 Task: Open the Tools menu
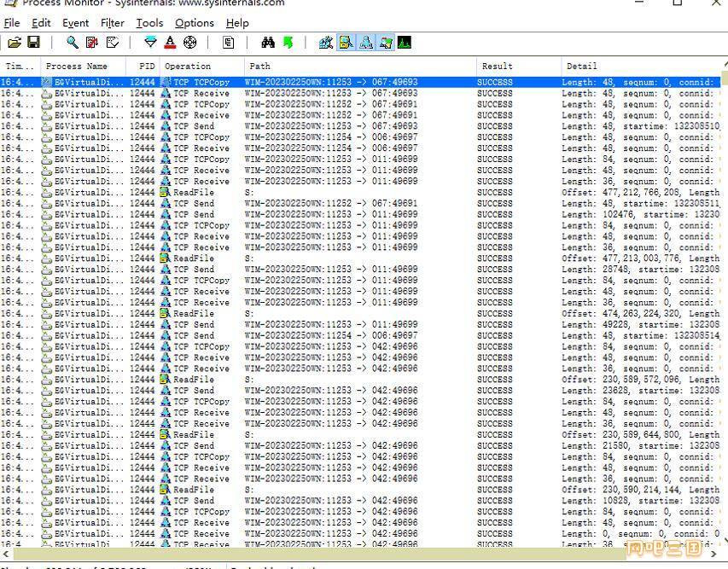click(x=149, y=23)
